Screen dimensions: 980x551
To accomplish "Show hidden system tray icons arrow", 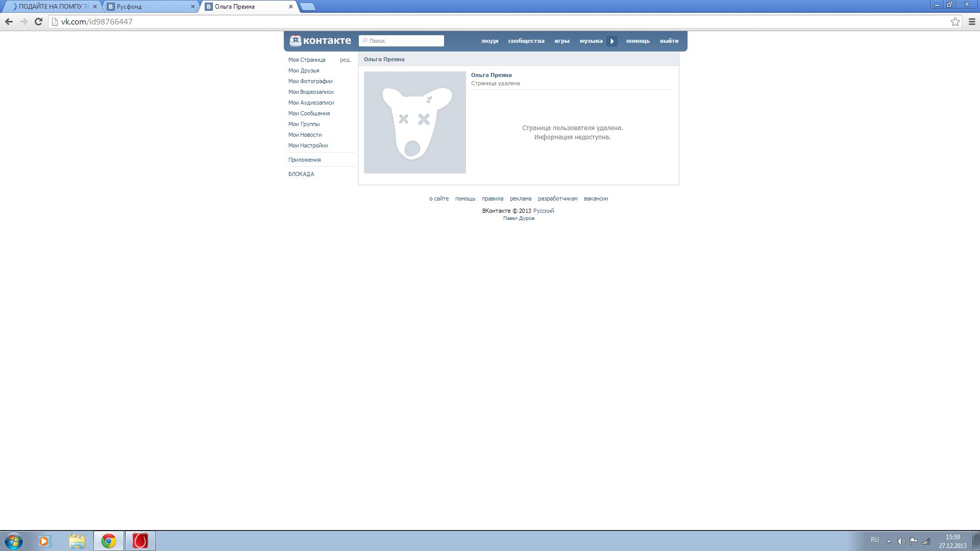I will [889, 541].
